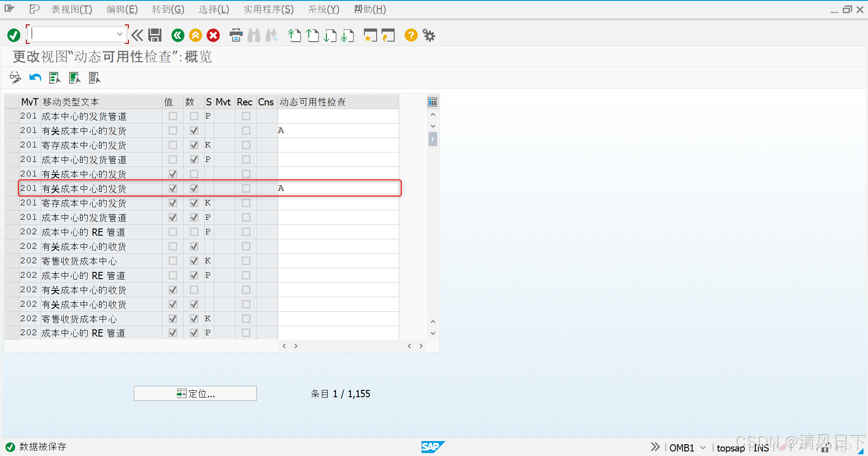Click into the command input field
The height and width of the screenshot is (456, 868).
coord(73,34)
